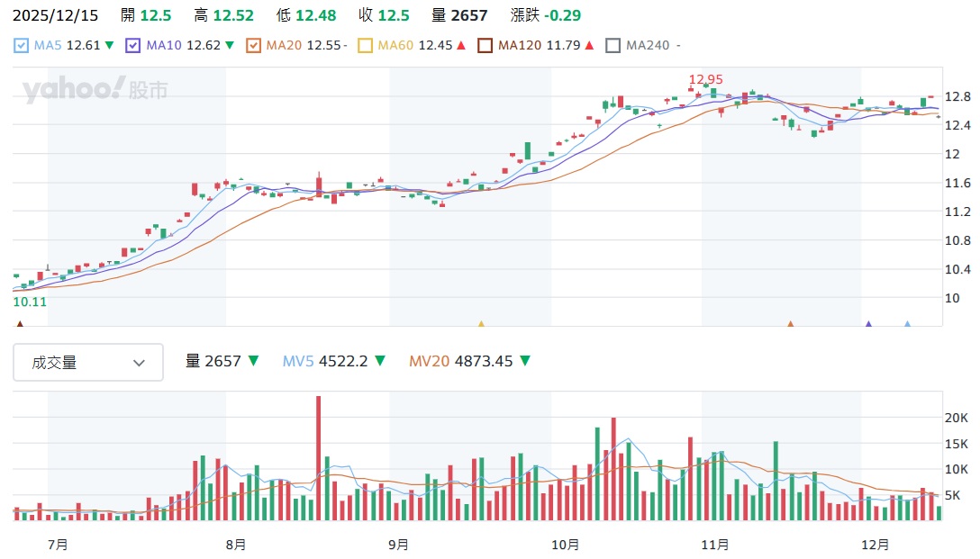Disable the MA5 moving average checkbox
980x559 pixels.
22,45
